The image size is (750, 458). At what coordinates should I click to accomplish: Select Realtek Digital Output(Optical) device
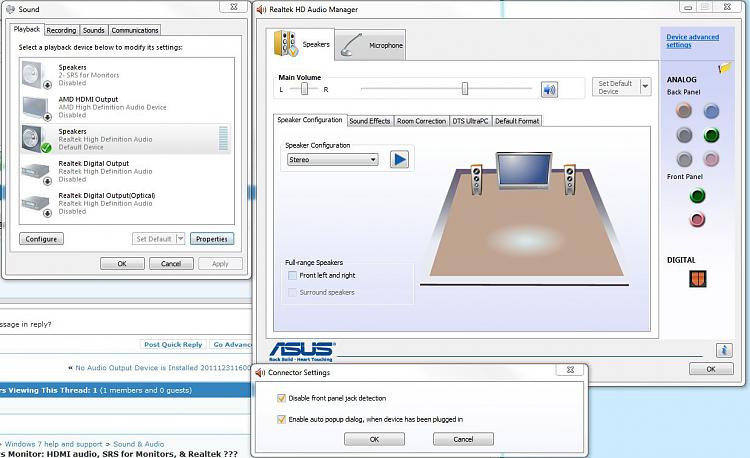[x=127, y=203]
